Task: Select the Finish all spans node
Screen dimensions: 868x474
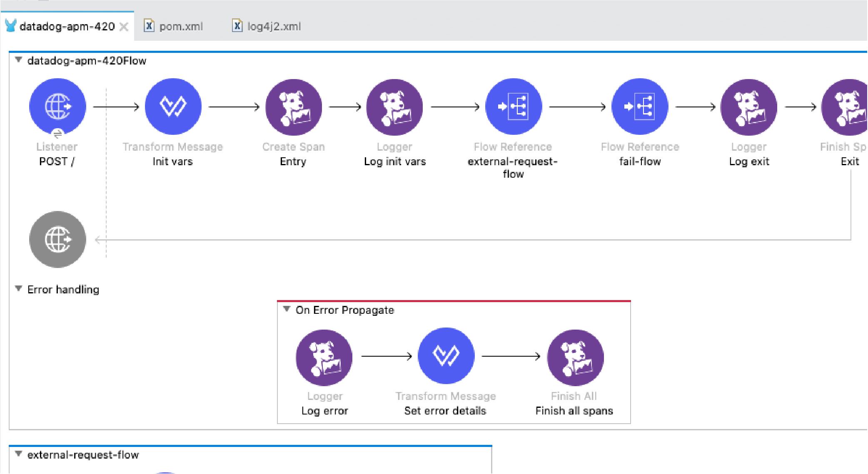Action: pyautogui.click(x=575, y=357)
